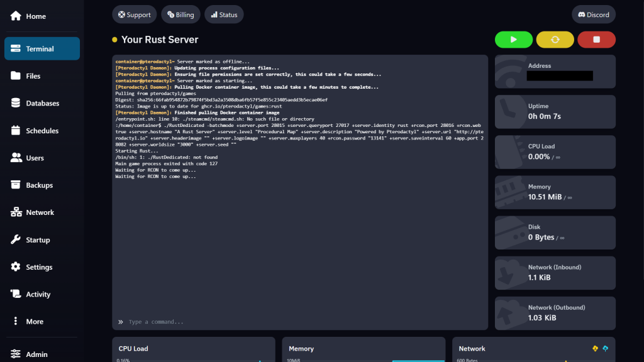Open Settings via the gear icon
The width and height of the screenshot is (644, 362).
coord(16,267)
